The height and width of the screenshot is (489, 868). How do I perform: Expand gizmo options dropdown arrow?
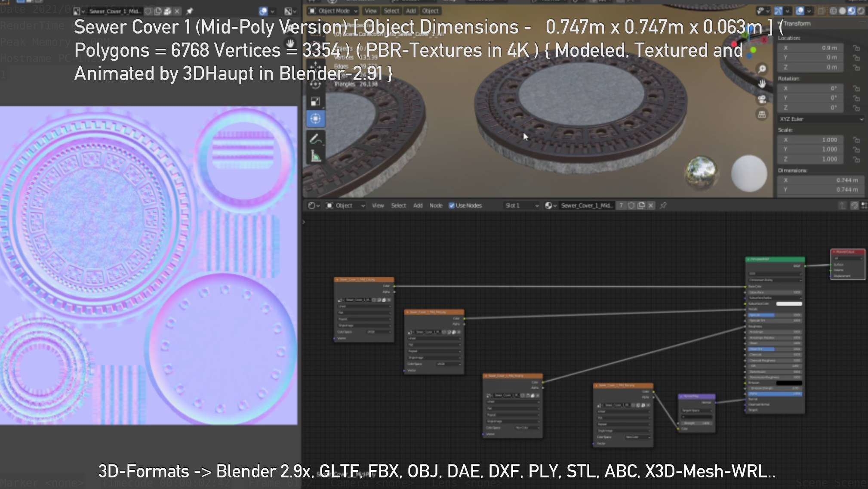tap(787, 11)
